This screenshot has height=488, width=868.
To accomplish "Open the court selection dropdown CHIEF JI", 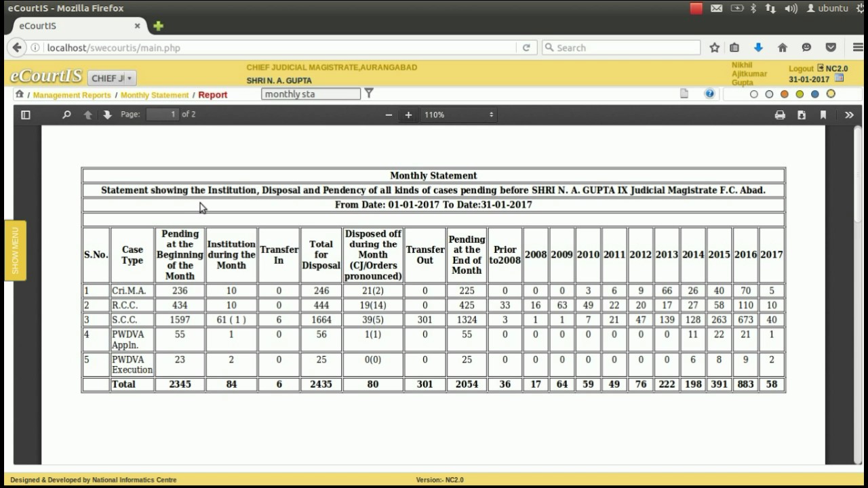I will [113, 78].
